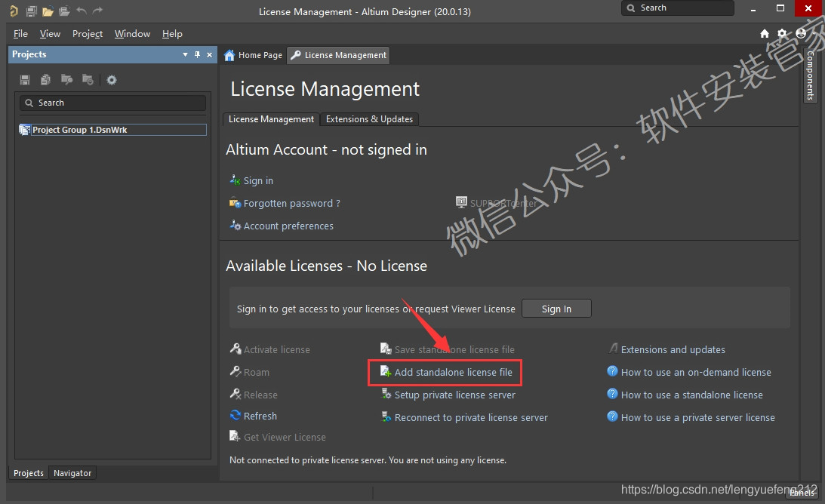The height and width of the screenshot is (504, 825).
Task: Pin the Projects panel
Action: 197,54
